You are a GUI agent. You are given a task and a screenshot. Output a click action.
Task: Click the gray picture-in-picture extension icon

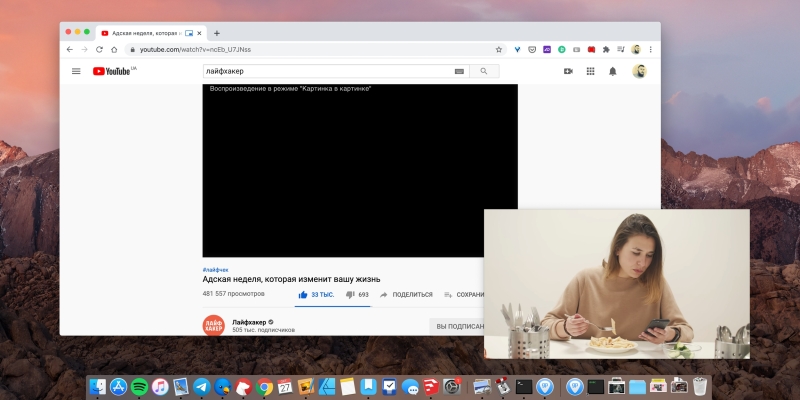tap(577, 49)
